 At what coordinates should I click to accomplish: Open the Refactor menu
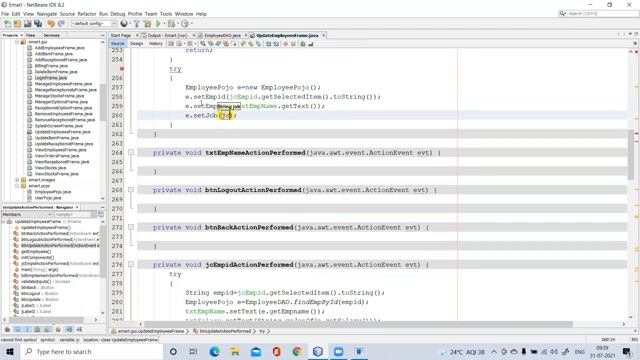(87, 14)
